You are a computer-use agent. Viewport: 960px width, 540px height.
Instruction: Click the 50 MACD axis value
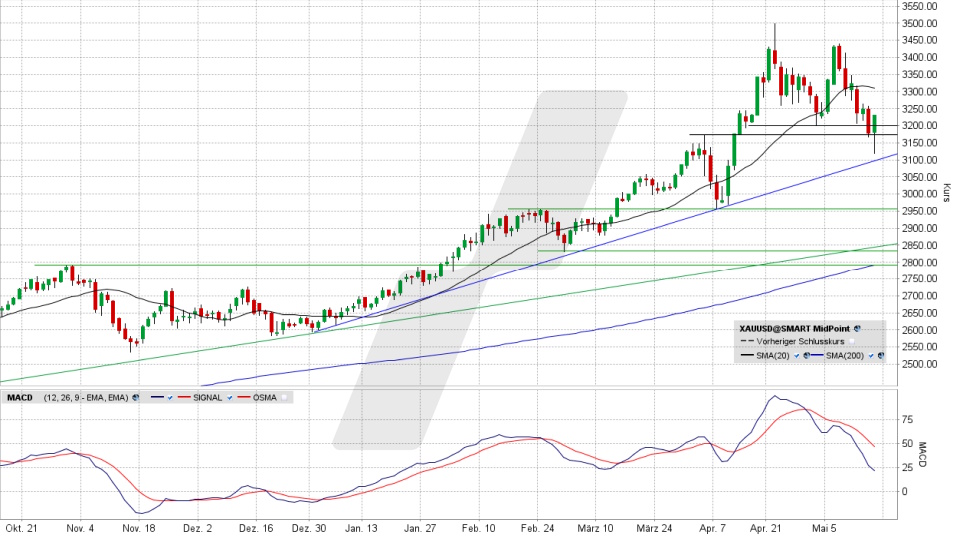907,444
